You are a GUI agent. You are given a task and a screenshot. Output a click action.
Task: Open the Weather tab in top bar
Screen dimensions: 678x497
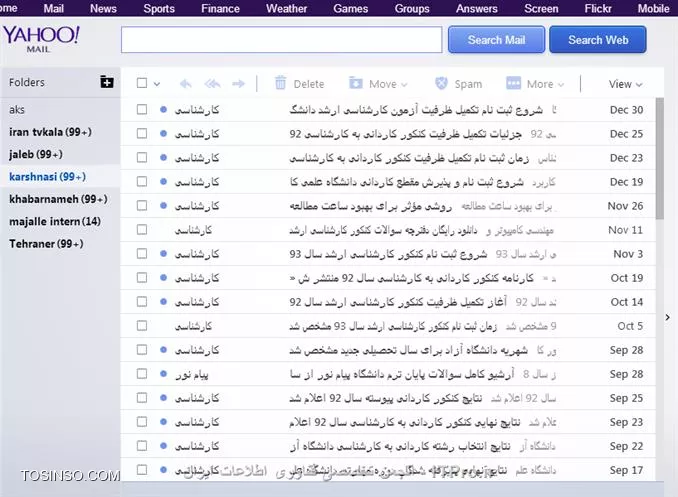[286, 8]
